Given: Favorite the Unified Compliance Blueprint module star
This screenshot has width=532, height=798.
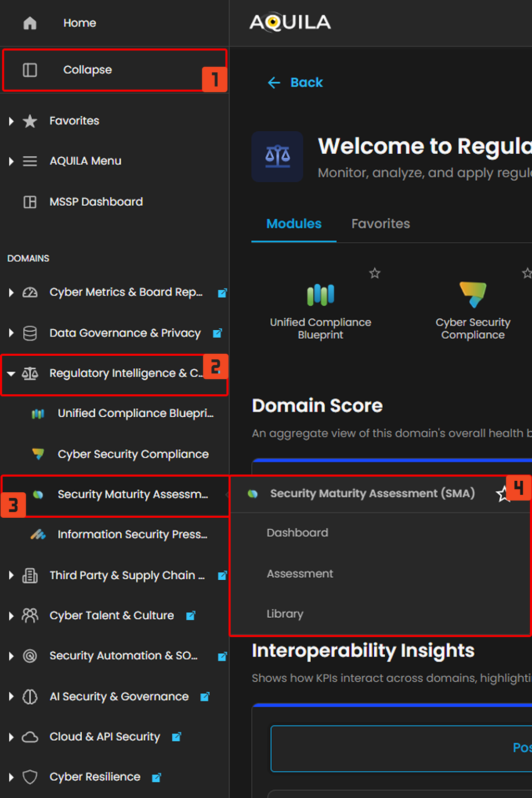Looking at the screenshot, I should coord(375,273).
